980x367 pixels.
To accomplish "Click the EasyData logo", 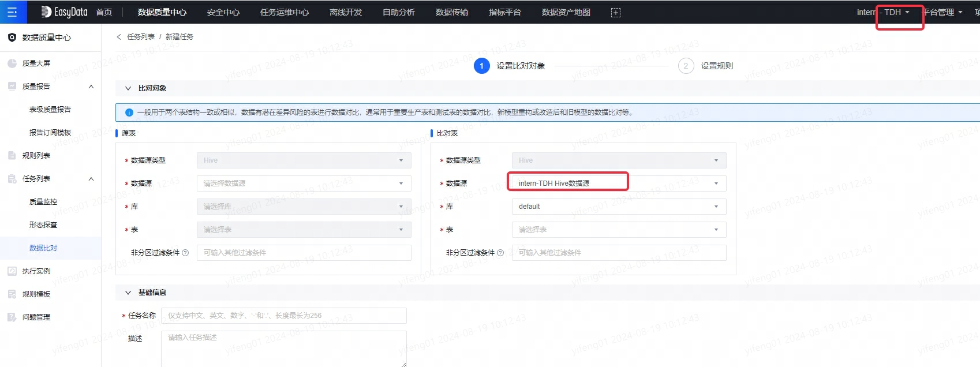I will tap(64, 12).
